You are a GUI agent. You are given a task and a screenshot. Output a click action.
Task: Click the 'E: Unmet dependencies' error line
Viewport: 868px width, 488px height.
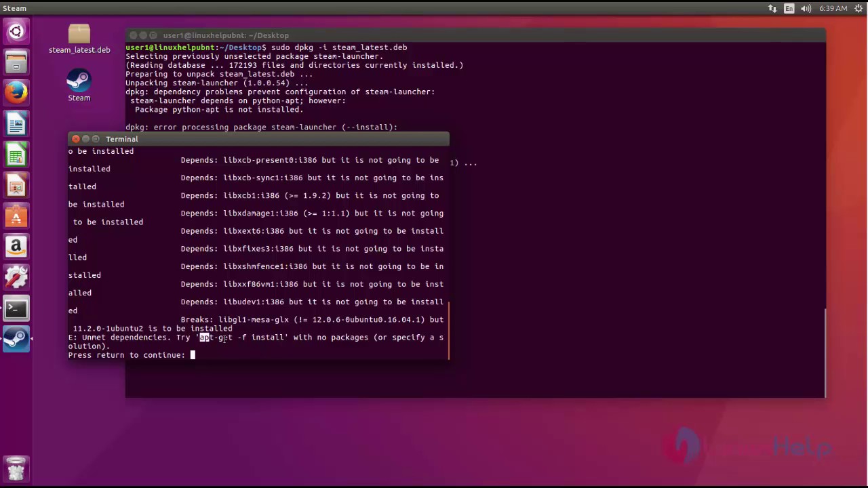pyautogui.click(x=256, y=338)
